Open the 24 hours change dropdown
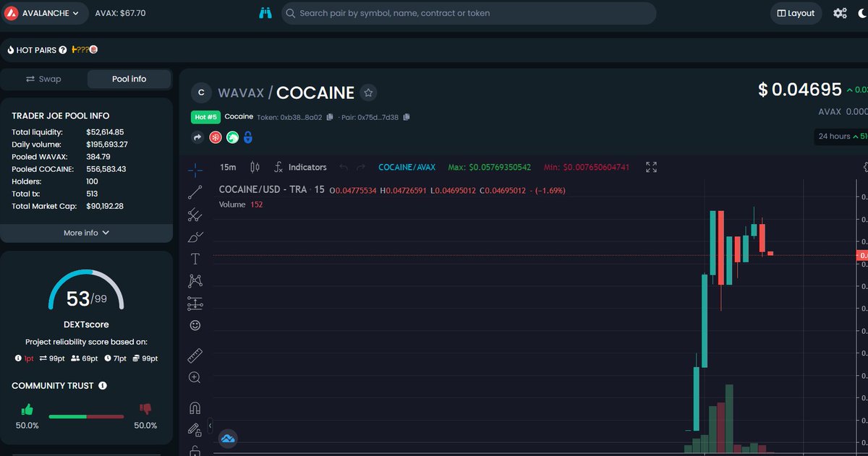The image size is (868, 456). [x=841, y=136]
